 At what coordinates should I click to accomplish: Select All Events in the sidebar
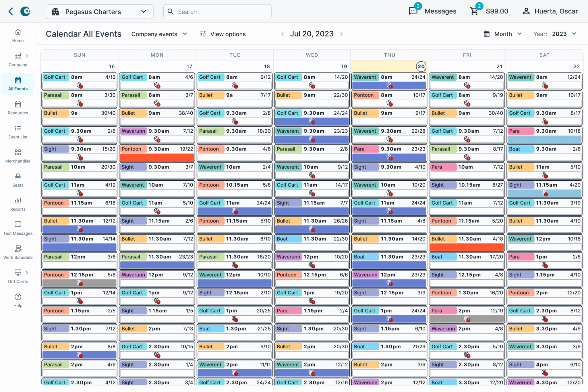coord(18,84)
